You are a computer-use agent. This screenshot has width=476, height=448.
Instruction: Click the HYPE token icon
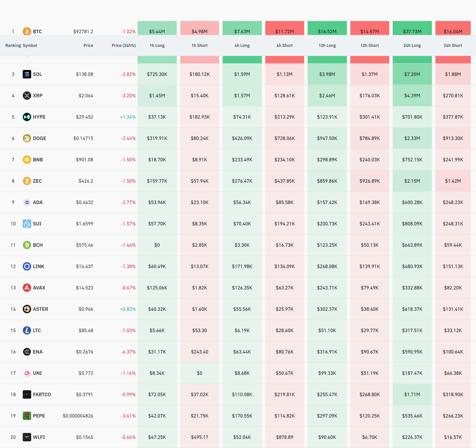(x=27, y=117)
